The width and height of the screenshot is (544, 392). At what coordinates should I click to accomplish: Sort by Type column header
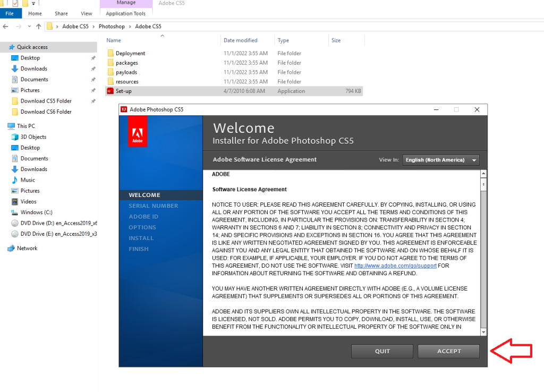pyautogui.click(x=283, y=40)
